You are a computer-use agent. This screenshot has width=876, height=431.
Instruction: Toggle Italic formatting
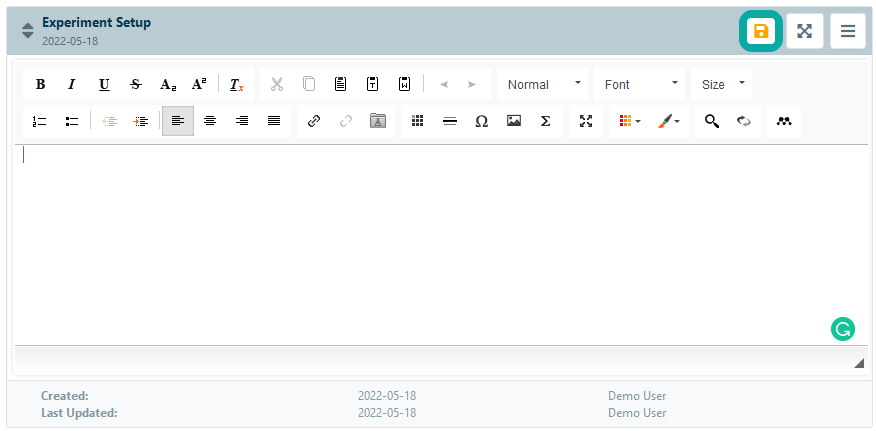[x=72, y=85]
